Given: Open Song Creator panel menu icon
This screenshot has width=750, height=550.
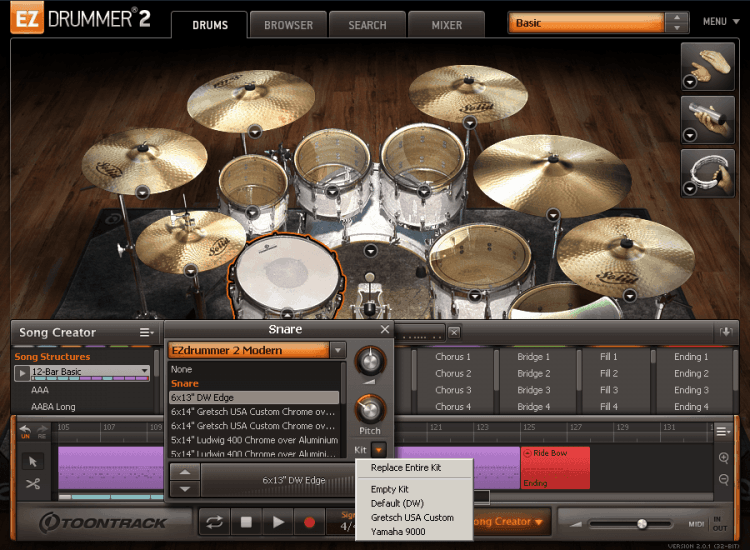Looking at the screenshot, I should [x=146, y=332].
